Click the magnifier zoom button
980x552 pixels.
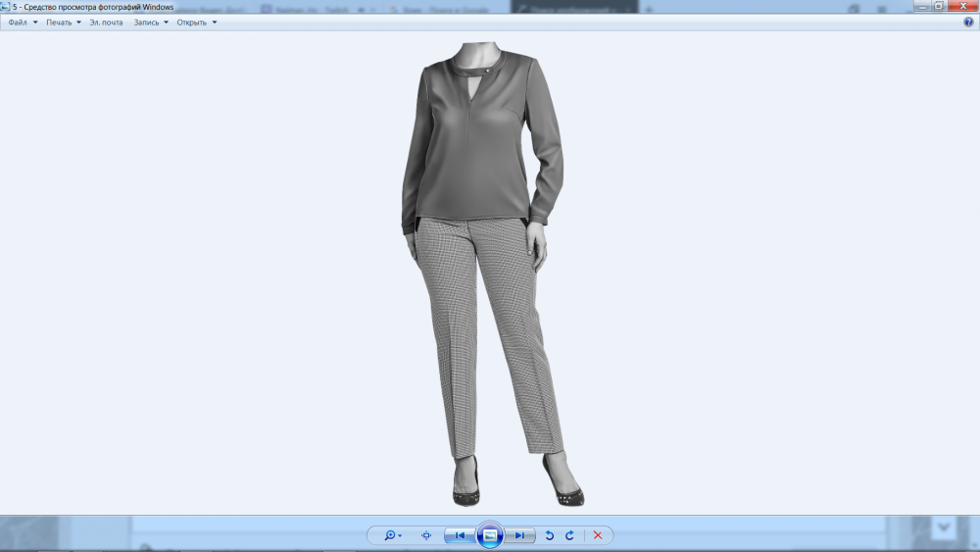(x=390, y=535)
